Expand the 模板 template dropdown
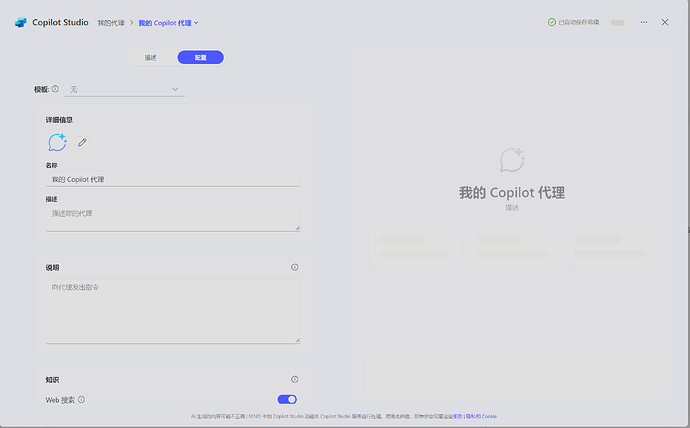 point(125,89)
